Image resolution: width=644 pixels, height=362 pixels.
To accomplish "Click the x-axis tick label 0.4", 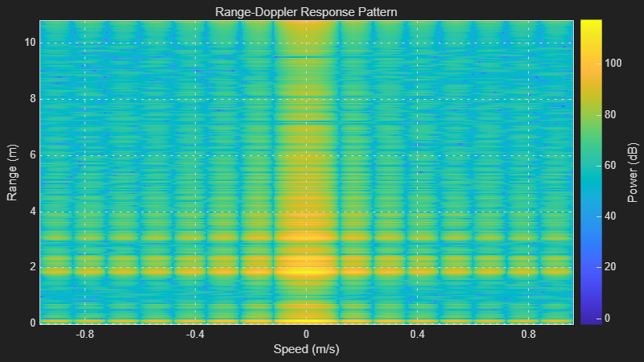I will click(x=417, y=333).
